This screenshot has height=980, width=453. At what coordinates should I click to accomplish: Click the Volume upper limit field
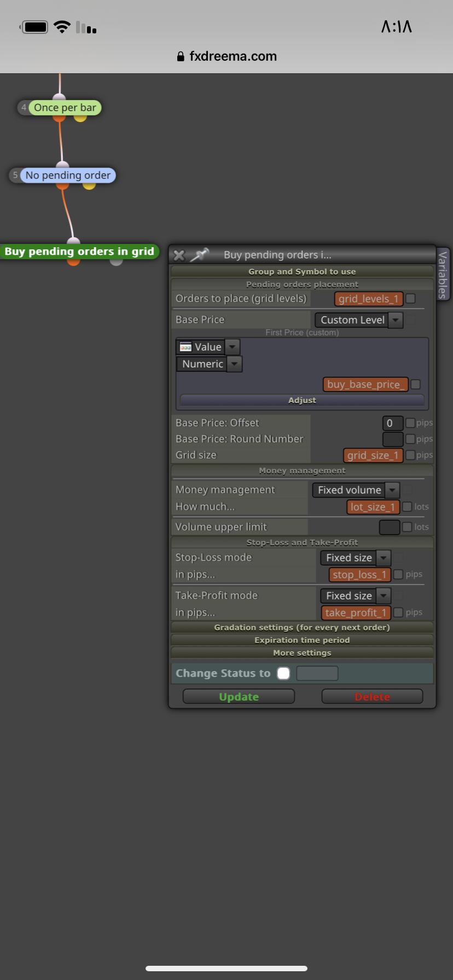[390, 527]
